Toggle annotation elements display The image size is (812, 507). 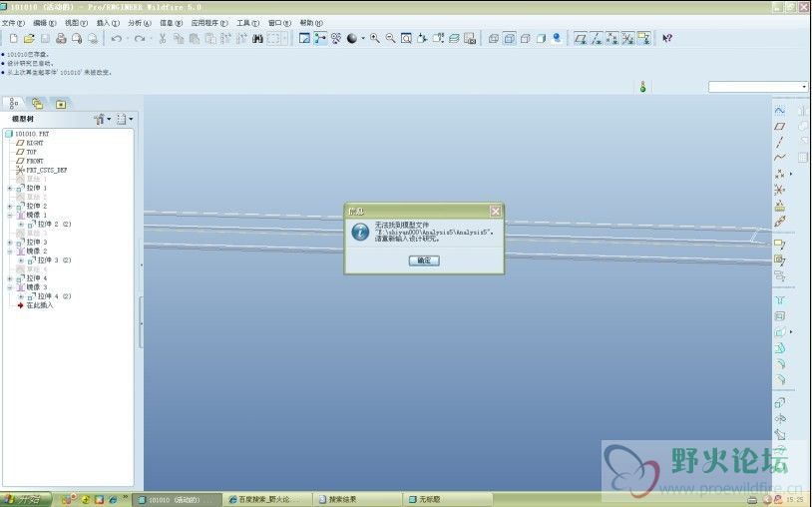(x=643, y=38)
